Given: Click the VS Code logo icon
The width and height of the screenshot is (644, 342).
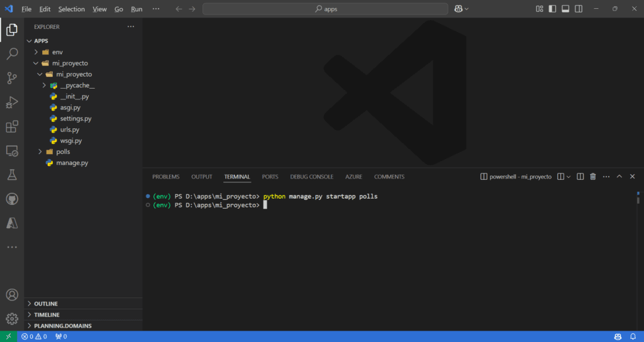Looking at the screenshot, I should coord(9,9).
